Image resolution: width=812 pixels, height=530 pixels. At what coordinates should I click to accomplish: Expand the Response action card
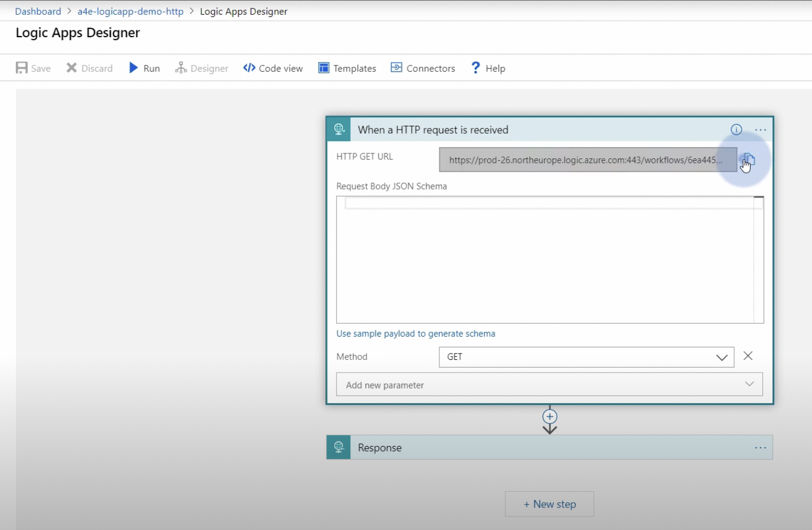[549, 447]
